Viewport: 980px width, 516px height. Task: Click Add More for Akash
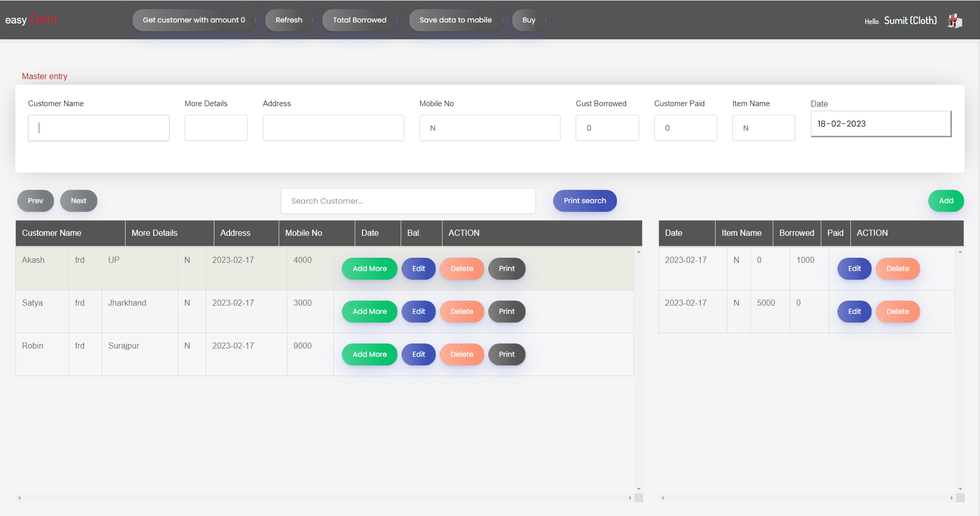370,268
